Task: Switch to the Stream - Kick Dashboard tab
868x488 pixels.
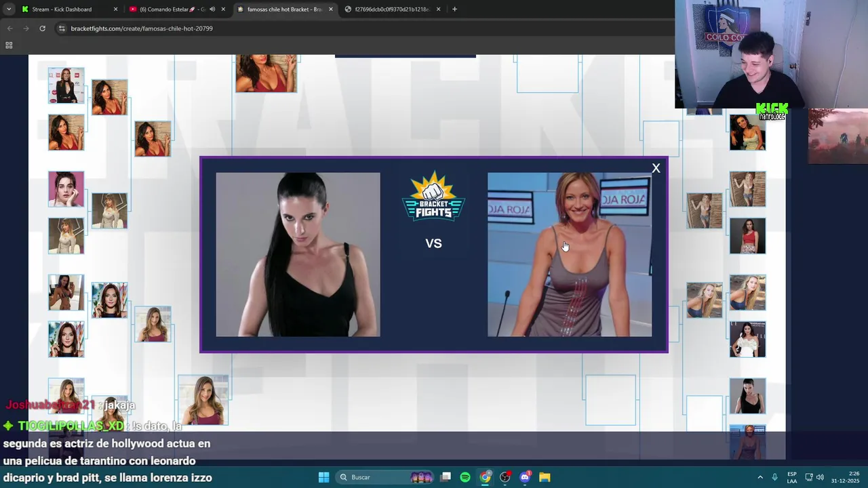Action: 68,9
